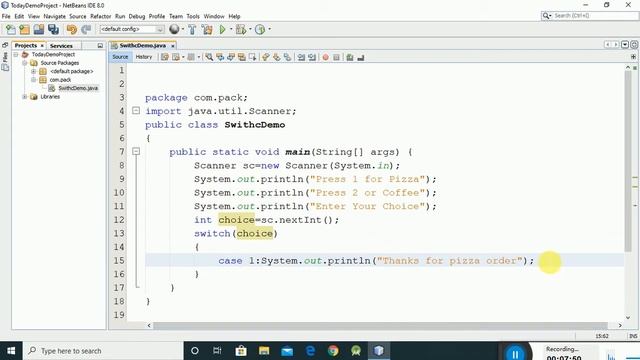Click the Find Selection magnifier icon in the editor toolbar

pos(209,57)
